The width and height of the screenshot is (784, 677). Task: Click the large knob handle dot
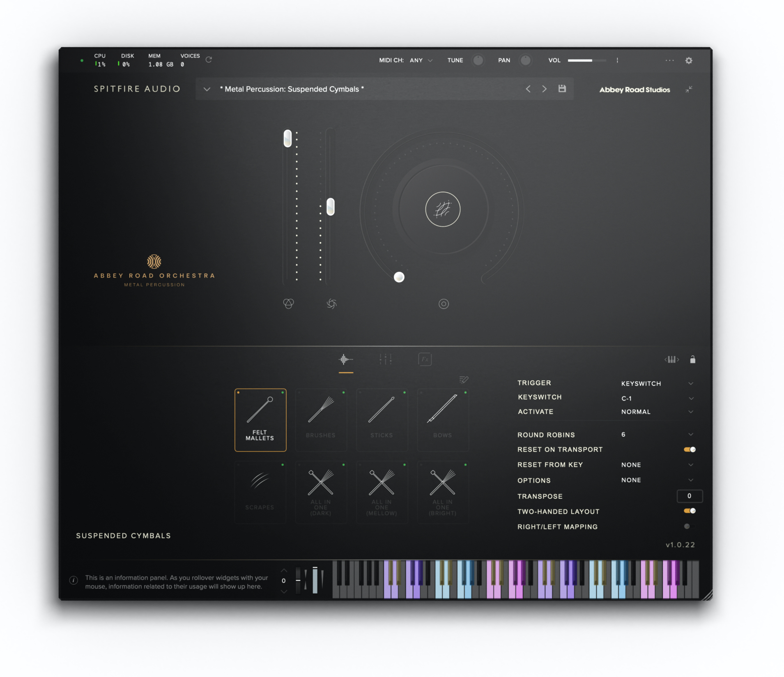(399, 277)
